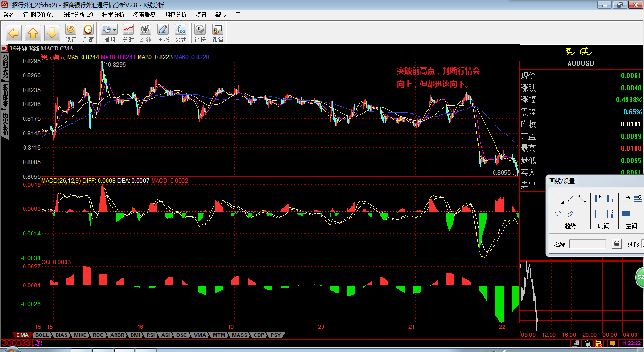
Task: Select the trend line tool with corner arrow
Action: pyautogui.click(x=559, y=199)
